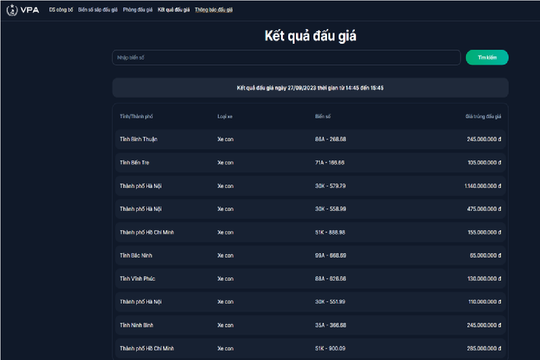Select the Tỉnh Bình Thuận row label
The width and height of the screenshot is (540, 360).
[139, 139]
